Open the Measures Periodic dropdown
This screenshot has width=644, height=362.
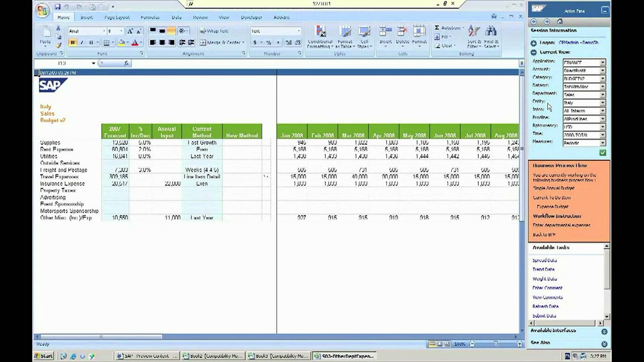pos(603,143)
